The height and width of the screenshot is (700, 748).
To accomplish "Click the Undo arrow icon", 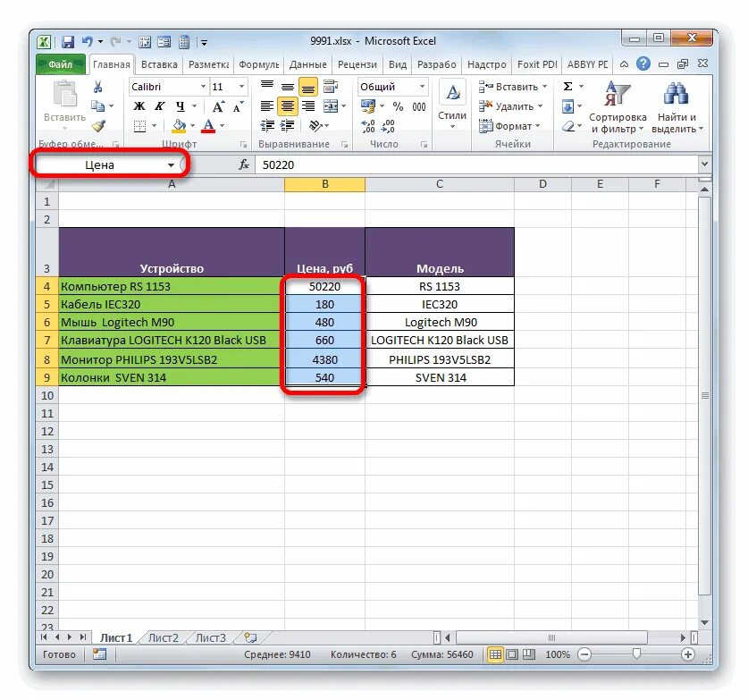I will [x=87, y=42].
